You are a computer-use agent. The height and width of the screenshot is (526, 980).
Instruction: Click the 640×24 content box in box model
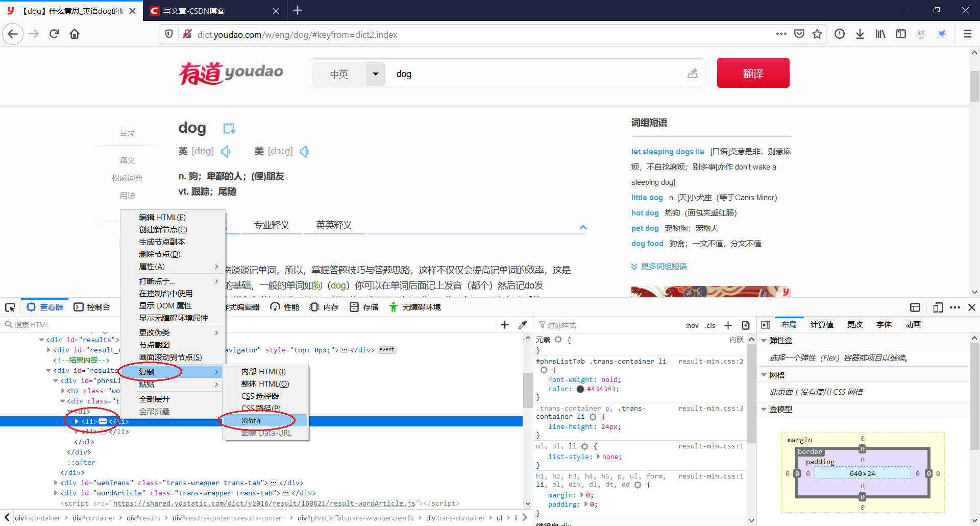point(863,473)
